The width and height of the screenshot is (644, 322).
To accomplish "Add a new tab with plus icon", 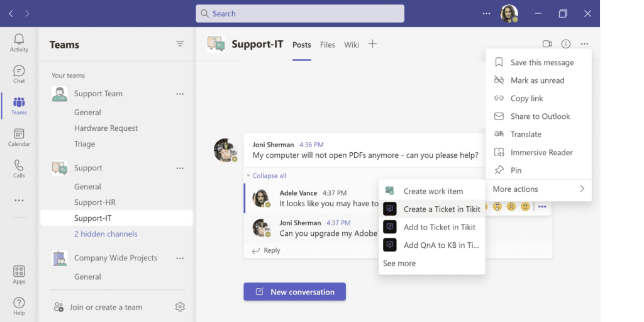I will (x=372, y=44).
